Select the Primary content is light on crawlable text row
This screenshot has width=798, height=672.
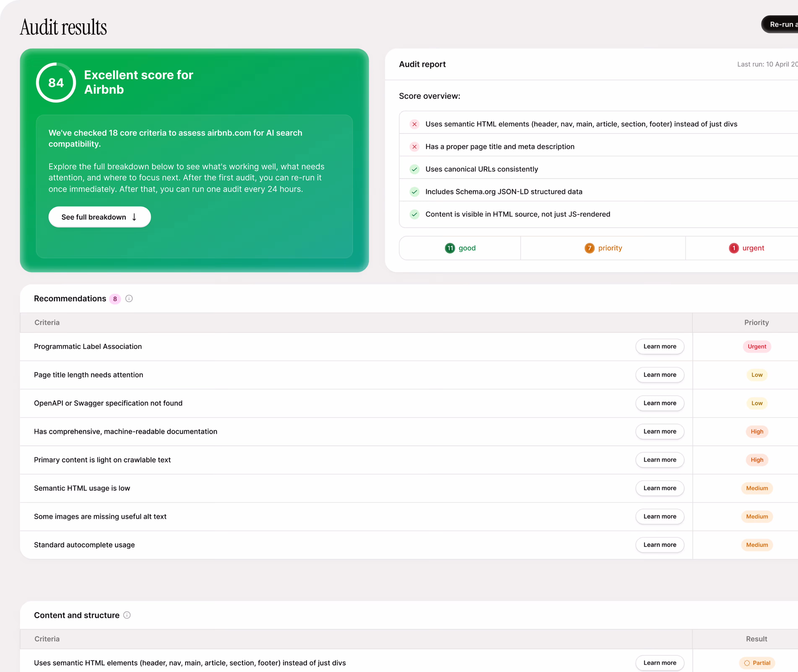pyautogui.click(x=102, y=460)
